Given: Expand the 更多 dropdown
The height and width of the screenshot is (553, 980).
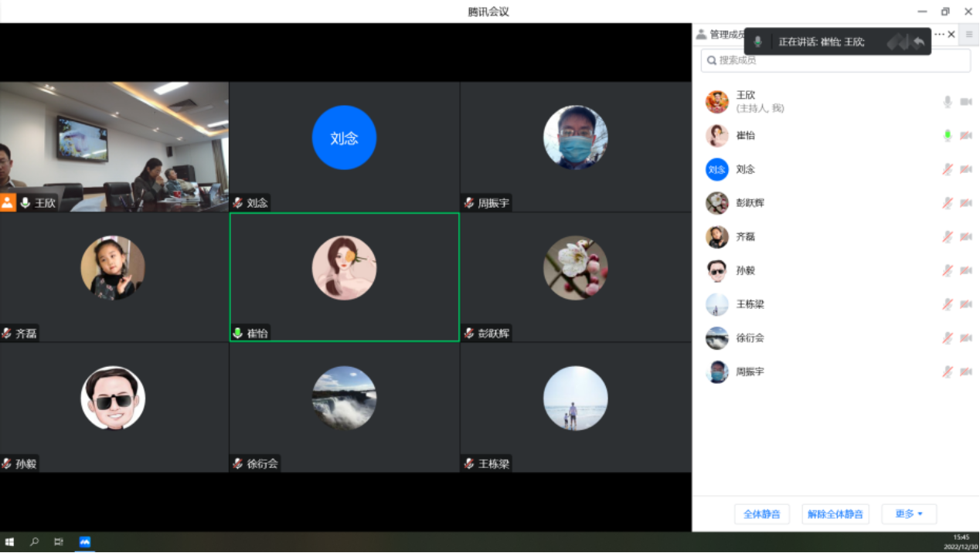Looking at the screenshot, I should 909,514.
